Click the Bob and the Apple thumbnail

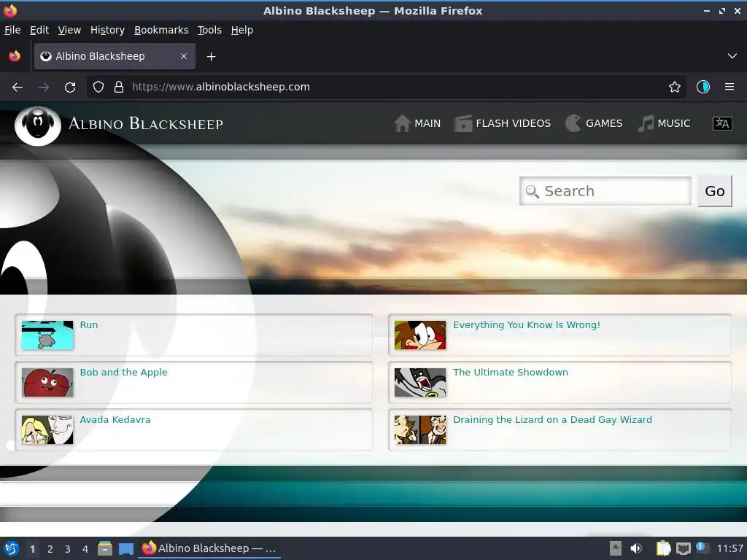(x=47, y=382)
